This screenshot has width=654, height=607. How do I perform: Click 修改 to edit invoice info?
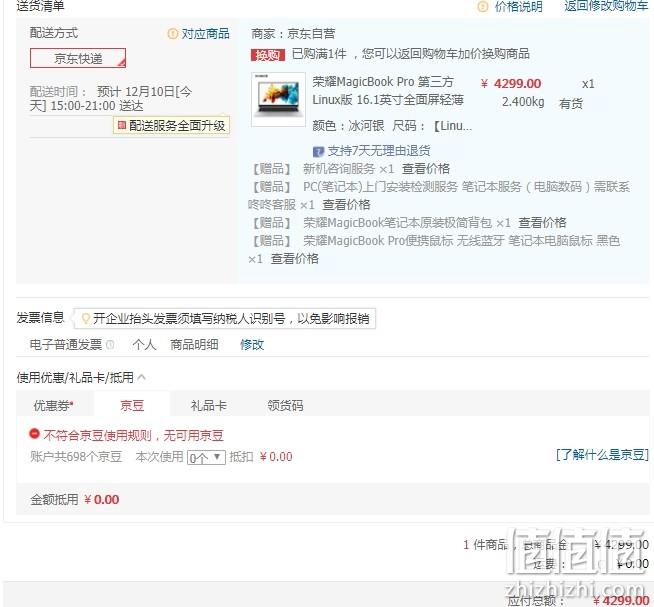click(252, 345)
